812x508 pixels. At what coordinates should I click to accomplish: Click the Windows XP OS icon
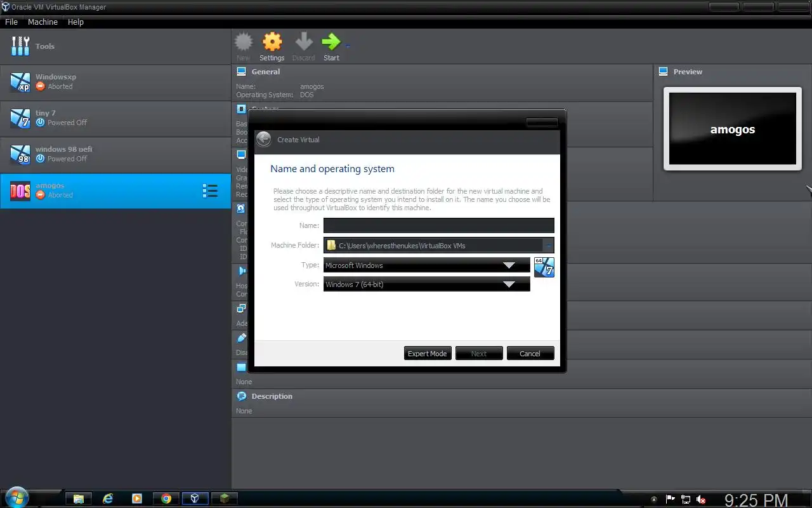pyautogui.click(x=20, y=82)
